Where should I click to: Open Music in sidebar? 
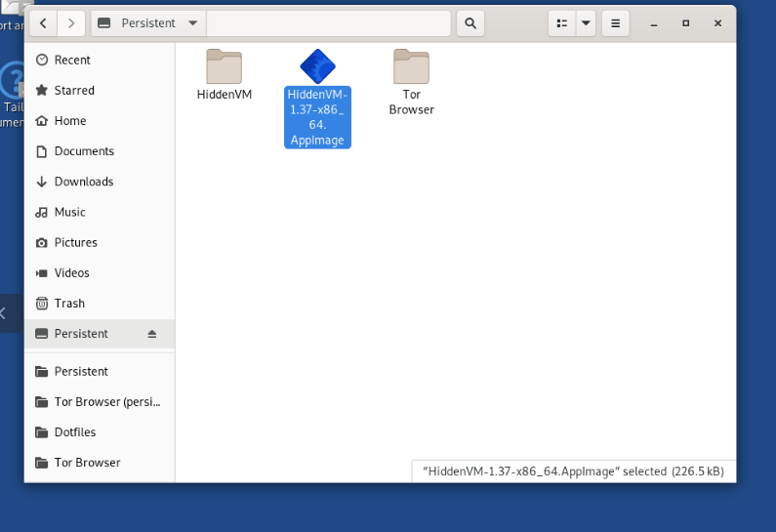coord(100,212)
